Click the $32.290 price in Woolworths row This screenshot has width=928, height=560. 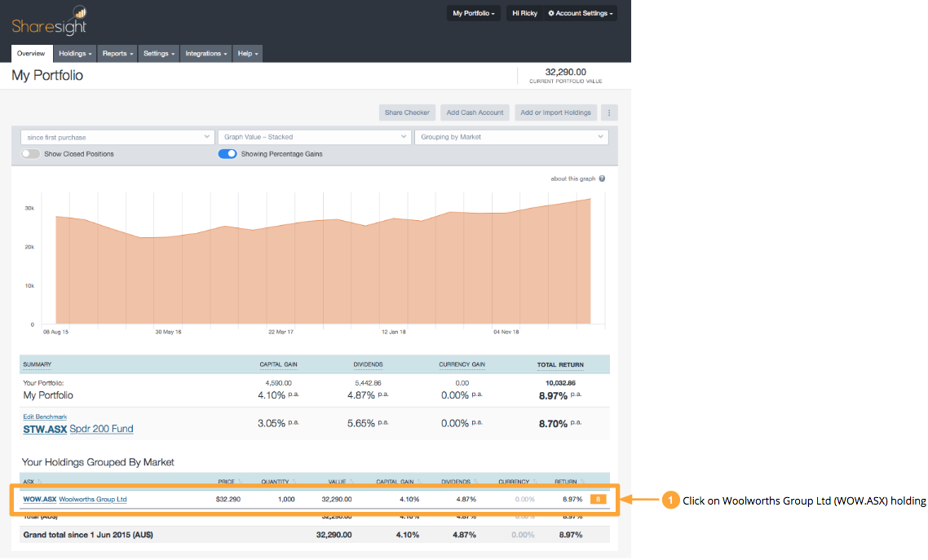(x=228, y=499)
